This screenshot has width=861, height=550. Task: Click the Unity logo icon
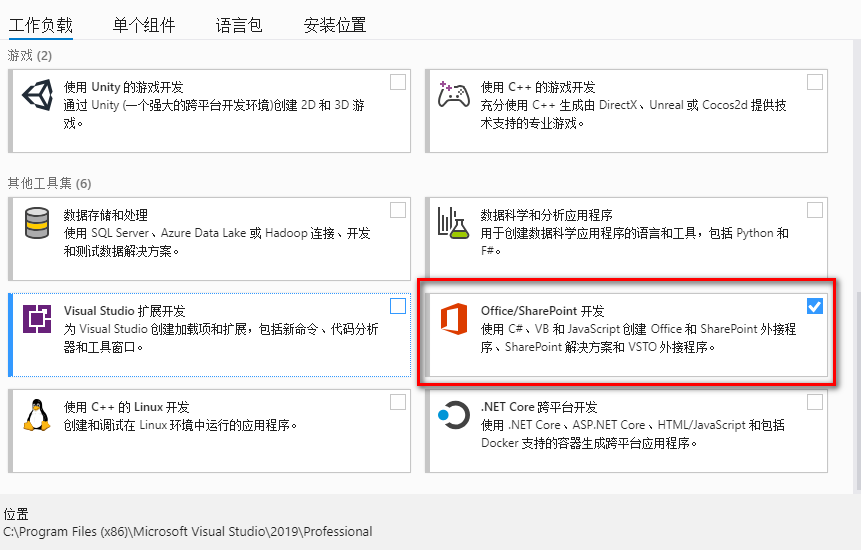click(37, 95)
